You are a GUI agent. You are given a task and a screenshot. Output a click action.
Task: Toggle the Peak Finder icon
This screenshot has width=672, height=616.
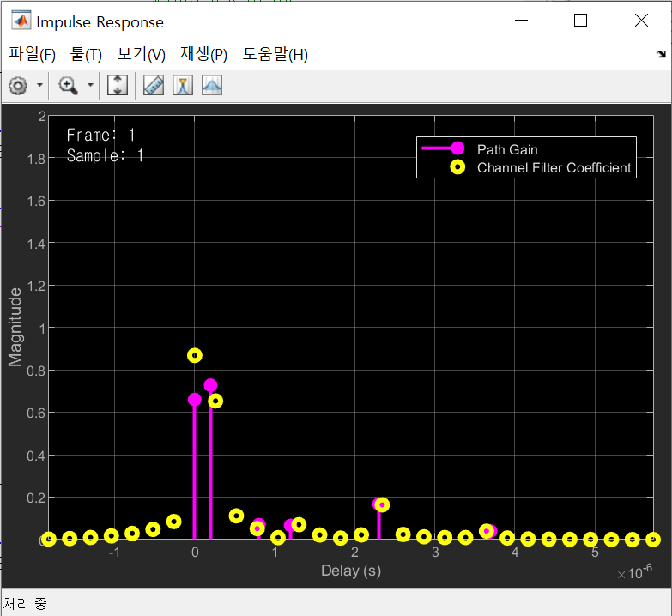[183, 85]
